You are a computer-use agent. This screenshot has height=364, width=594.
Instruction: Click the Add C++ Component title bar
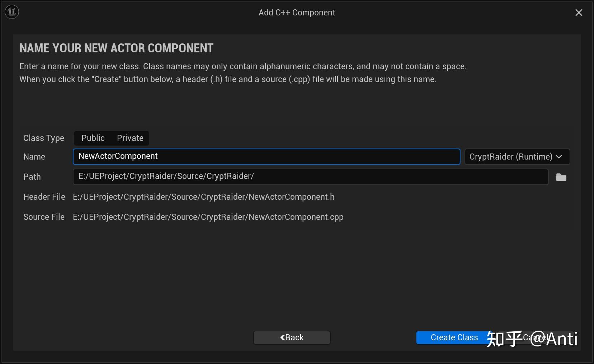pos(297,13)
